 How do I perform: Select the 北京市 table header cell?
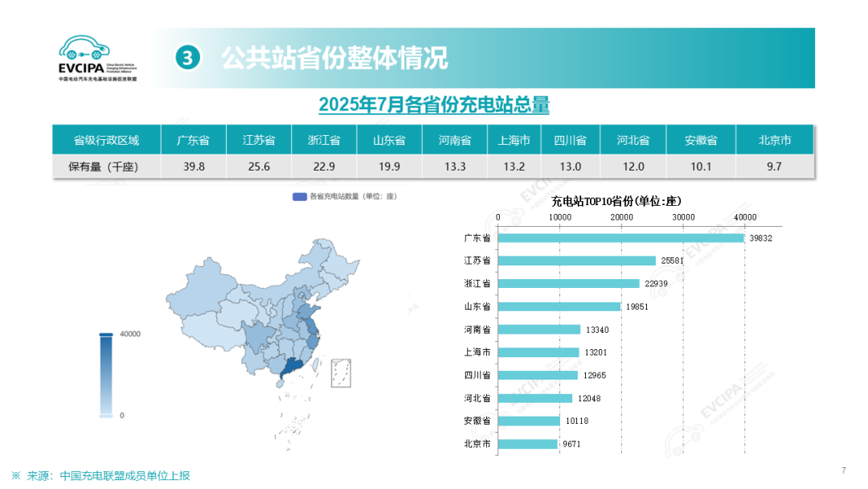click(x=775, y=140)
